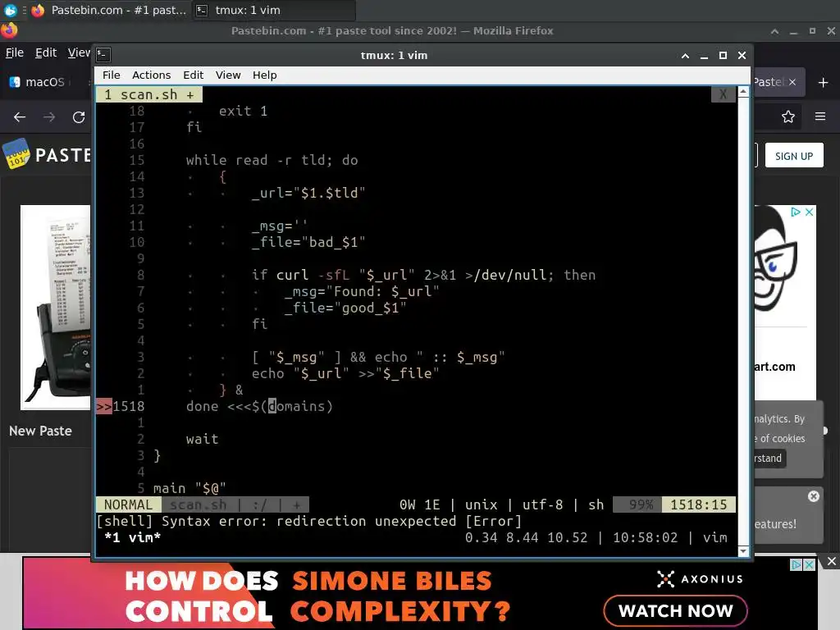Click AdChoices icon on right sidebar ad
The image size is (840, 630).
(796, 212)
